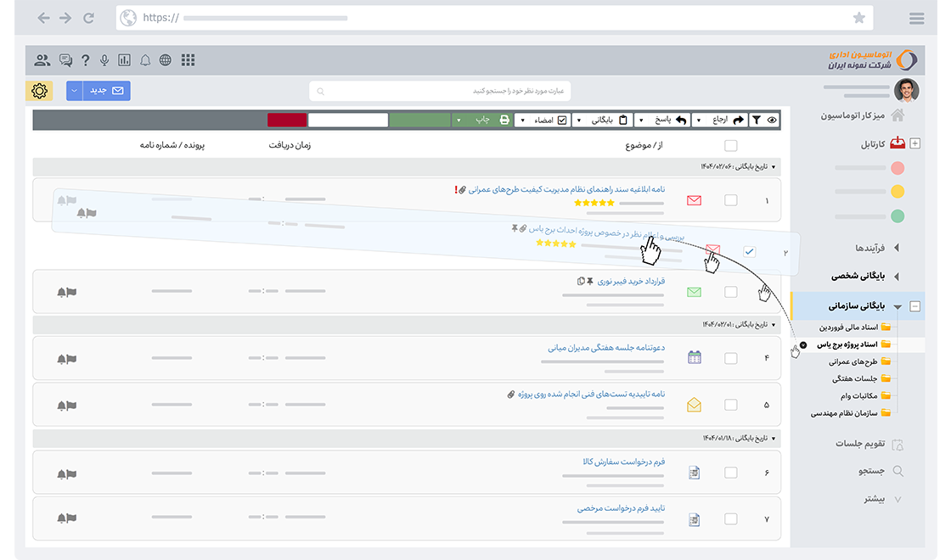951x560 pixels.
Task: Click the microphone icon in top bar
Action: [x=104, y=60]
